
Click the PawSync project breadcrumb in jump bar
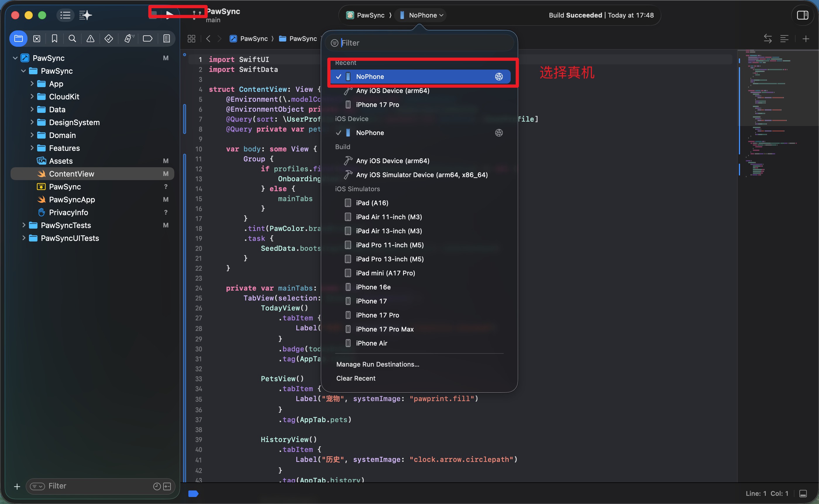point(249,39)
